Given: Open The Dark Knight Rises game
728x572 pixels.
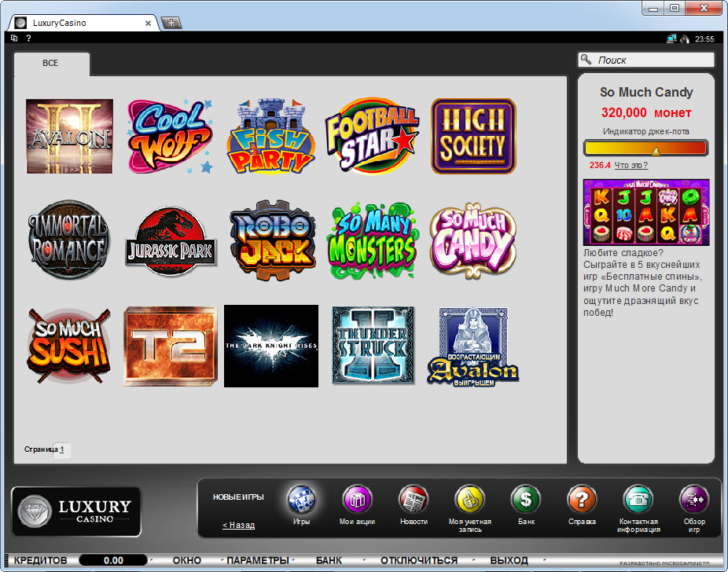Looking at the screenshot, I should coord(271,346).
